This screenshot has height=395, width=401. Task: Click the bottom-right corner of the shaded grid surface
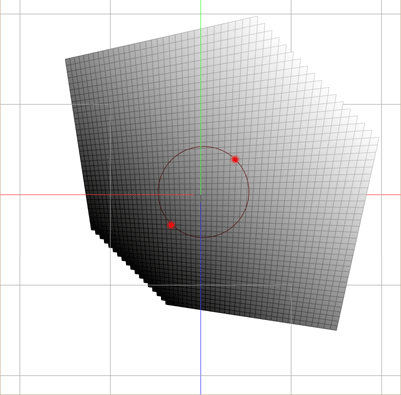tap(336, 330)
